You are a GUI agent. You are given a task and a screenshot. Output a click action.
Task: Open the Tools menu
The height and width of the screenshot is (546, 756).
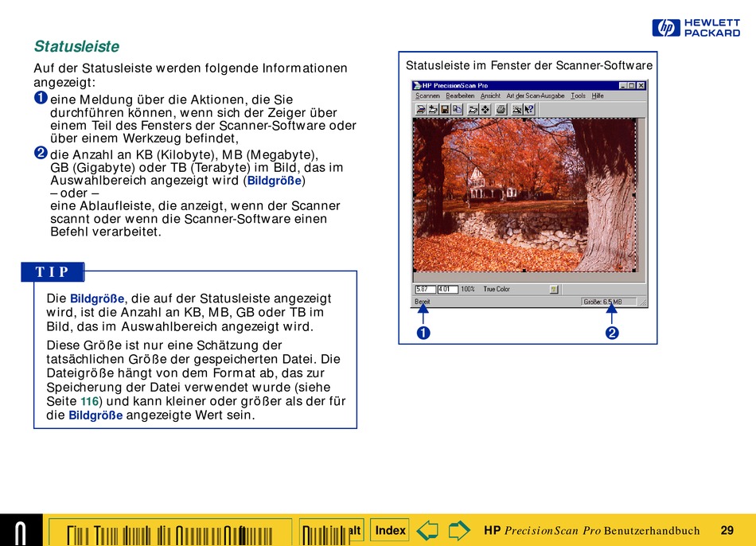coord(578,96)
